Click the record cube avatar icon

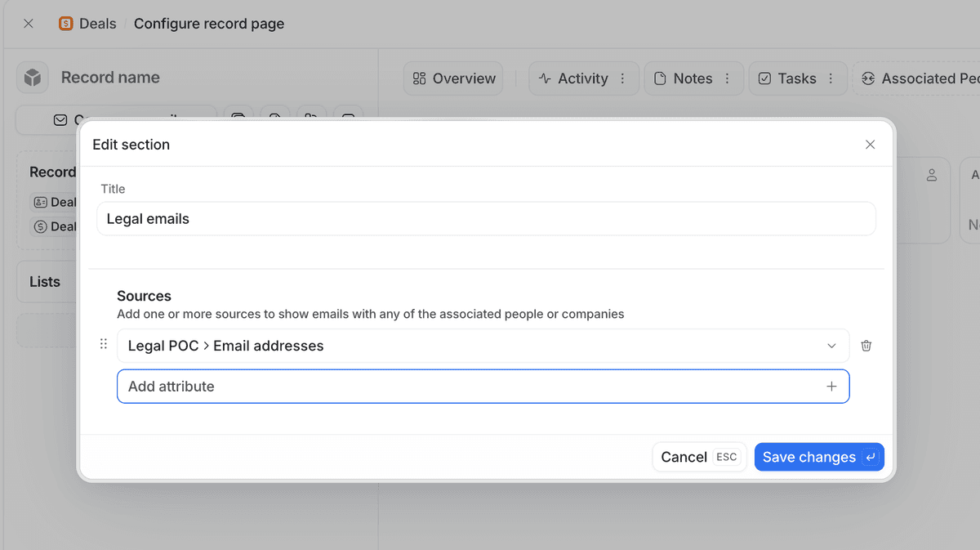32,78
